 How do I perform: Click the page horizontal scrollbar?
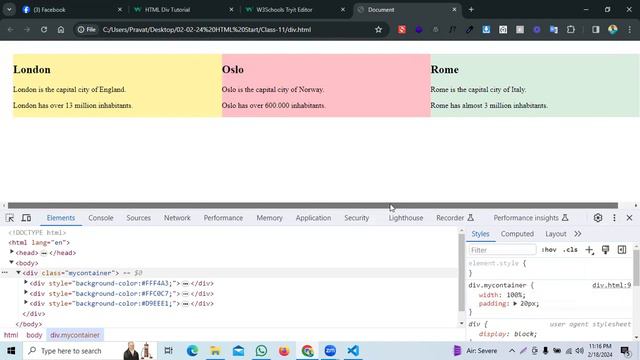(x=313, y=205)
